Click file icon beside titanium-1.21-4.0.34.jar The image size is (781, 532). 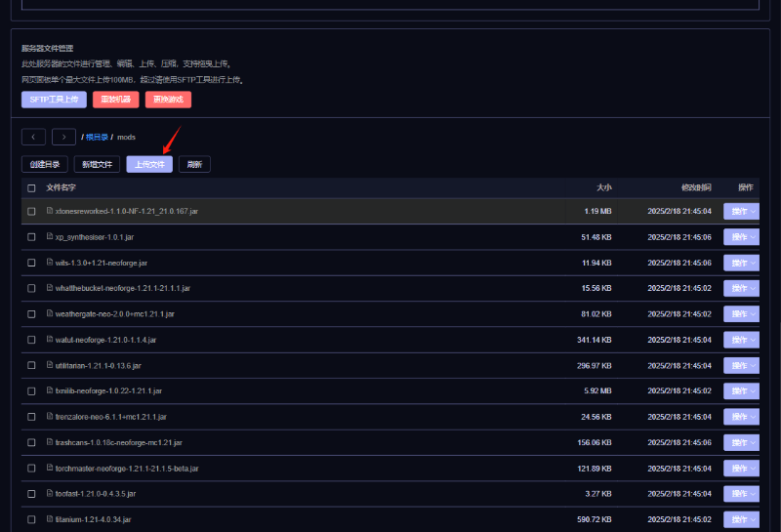(x=50, y=519)
